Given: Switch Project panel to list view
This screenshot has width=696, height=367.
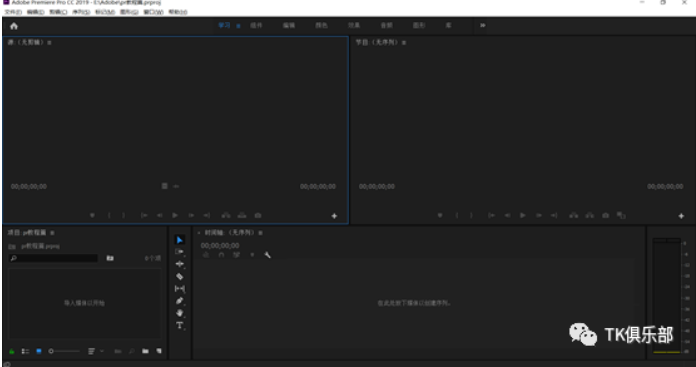Looking at the screenshot, I should (25, 351).
